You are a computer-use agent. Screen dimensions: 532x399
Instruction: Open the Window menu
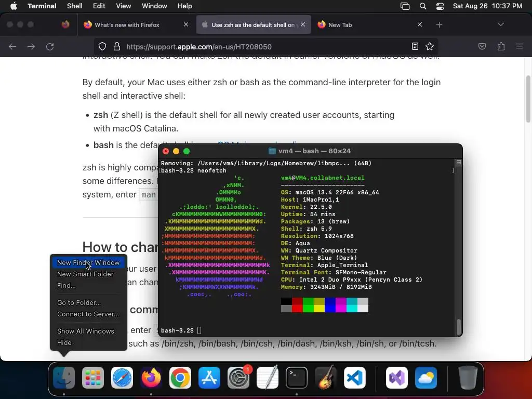point(154,6)
